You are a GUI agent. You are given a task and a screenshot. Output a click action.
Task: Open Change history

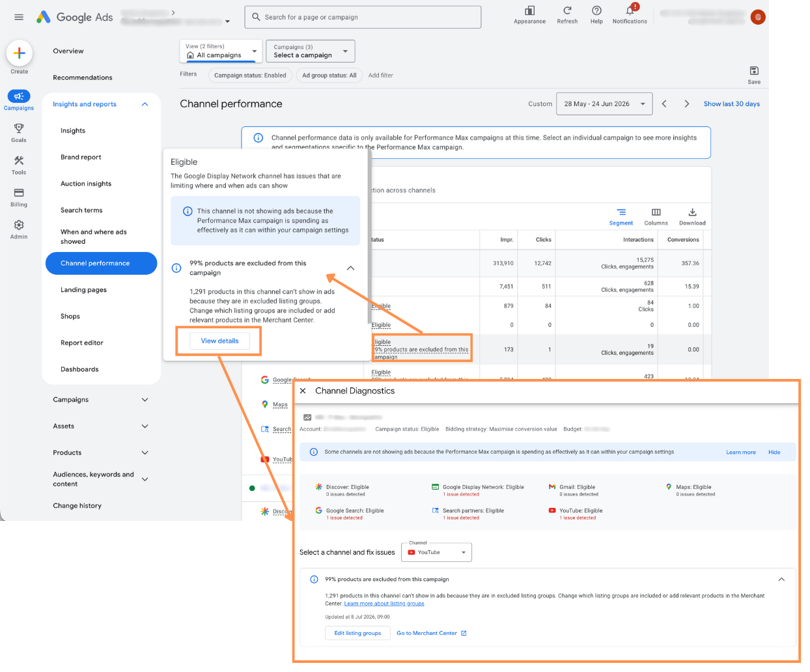(x=77, y=506)
